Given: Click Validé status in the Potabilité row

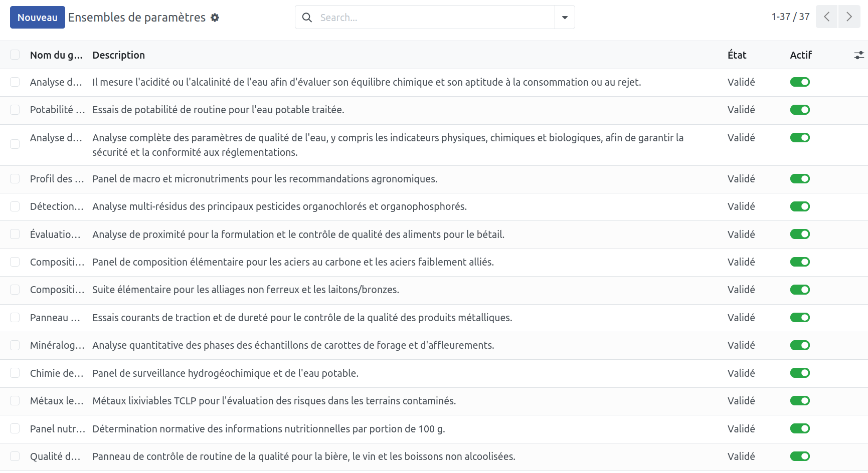Looking at the screenshot, I should pyautogui.click(x=741, y=110).
